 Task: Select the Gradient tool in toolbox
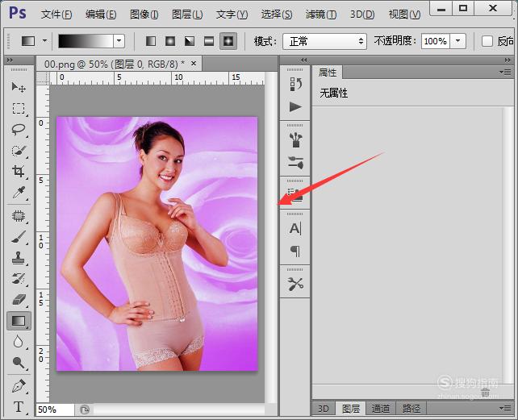pos(19,321)
